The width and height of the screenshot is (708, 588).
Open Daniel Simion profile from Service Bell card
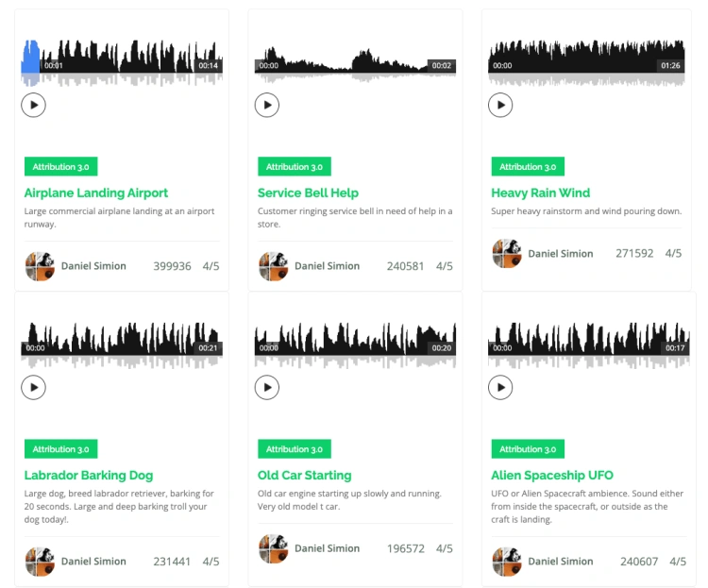pos(327,266)
